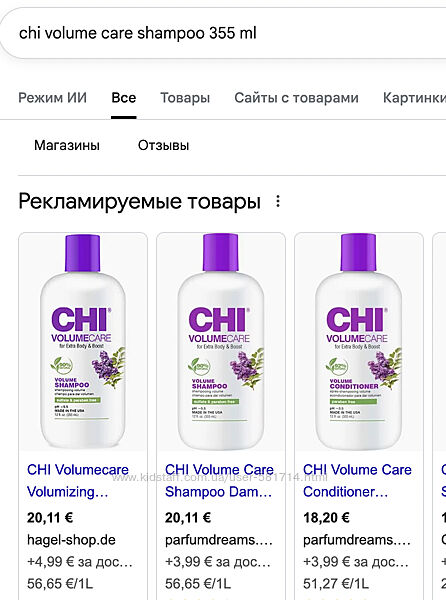Apply the Отзывы filter chip
The width and height of the screenshot is (446, 600).
coord(164,145)
